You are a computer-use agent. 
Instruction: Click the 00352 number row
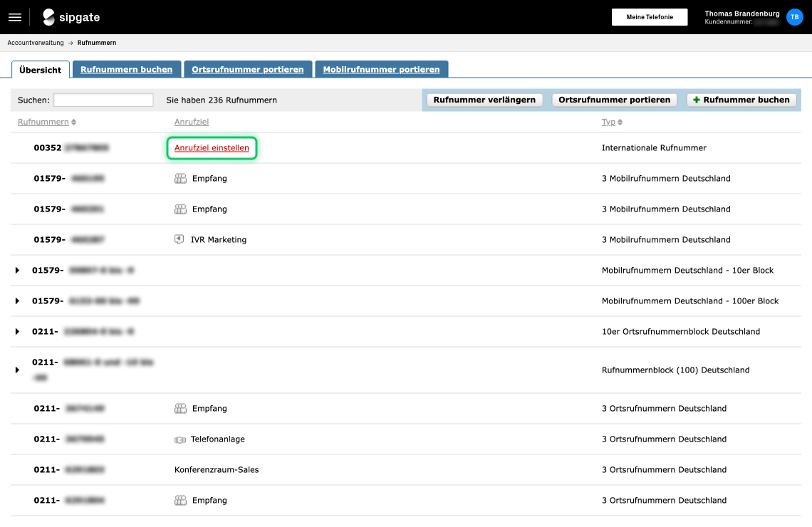click(406, 148)
